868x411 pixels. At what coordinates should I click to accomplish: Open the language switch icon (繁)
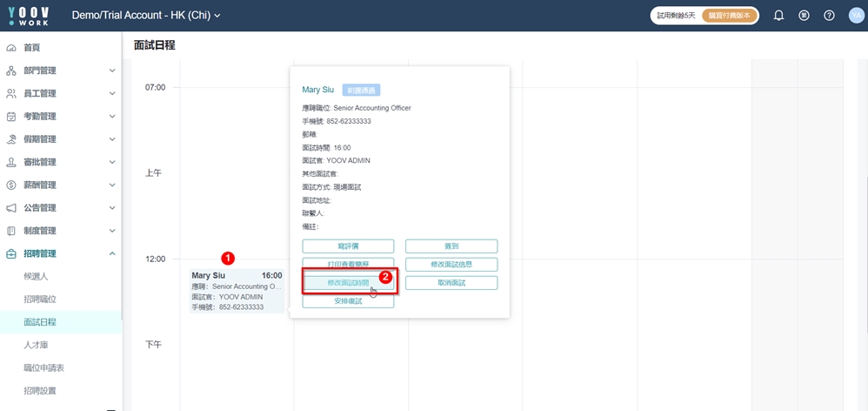click(804, 16)
